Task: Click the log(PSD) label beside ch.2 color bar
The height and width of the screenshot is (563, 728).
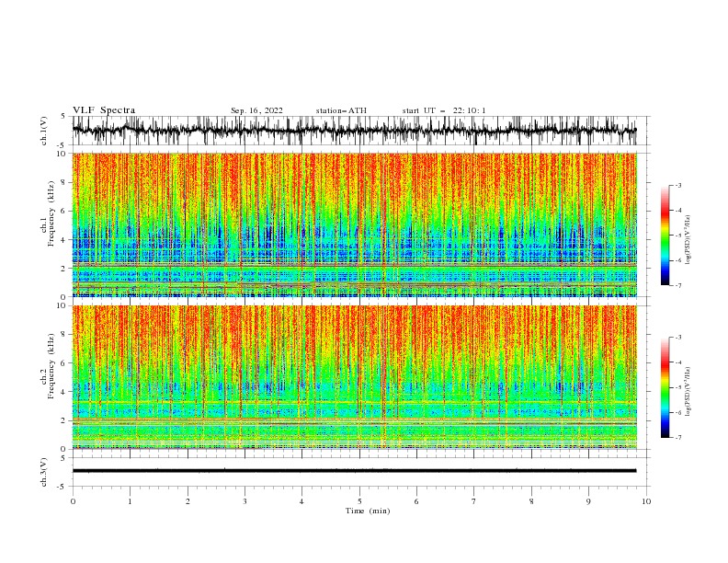Action: (688, 391)
